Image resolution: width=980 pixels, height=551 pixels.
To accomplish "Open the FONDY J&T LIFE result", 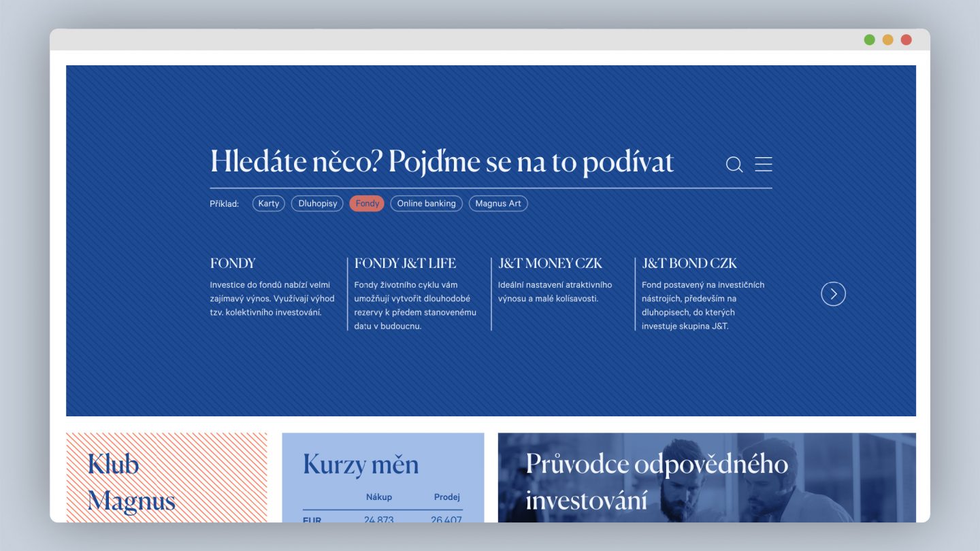I will pyautogui.click(x=405, y=263).
